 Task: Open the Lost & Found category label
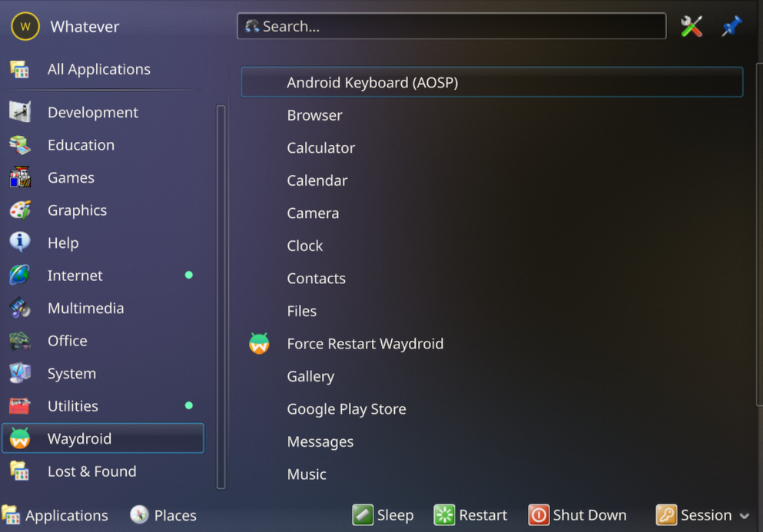pos(92,471)
